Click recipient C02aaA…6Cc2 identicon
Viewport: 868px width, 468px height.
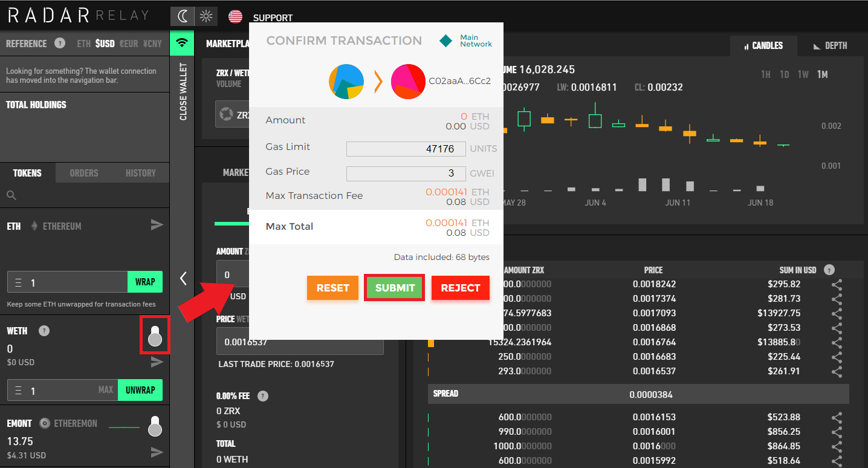408,82
